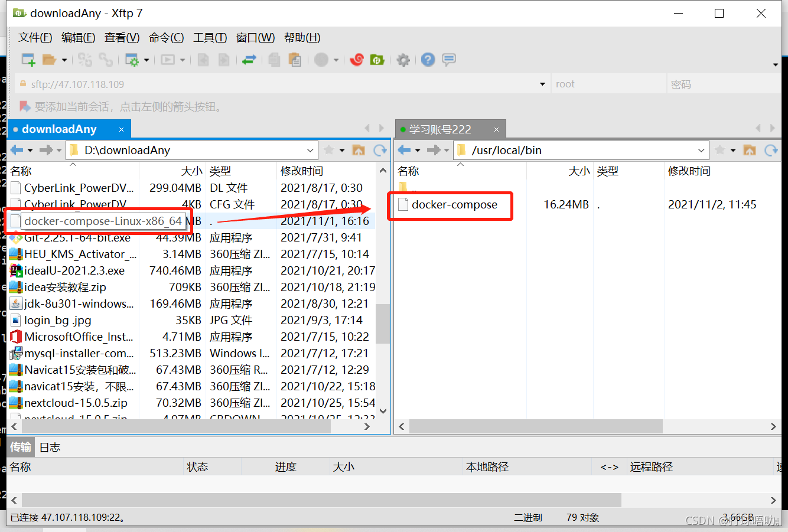
Task: Select local file nextcloud-15.0.5.zip
Action: point(76,403)
